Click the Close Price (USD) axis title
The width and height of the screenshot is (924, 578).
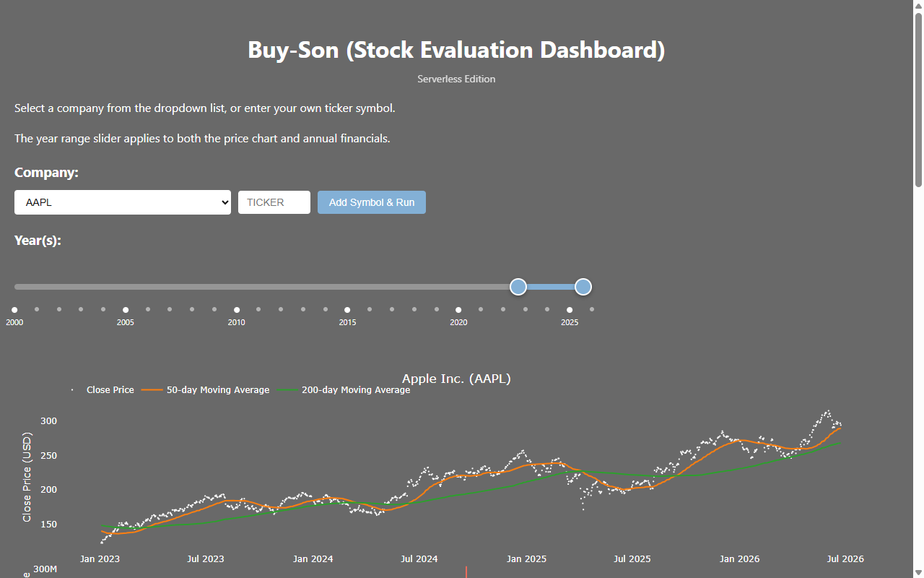27,477
